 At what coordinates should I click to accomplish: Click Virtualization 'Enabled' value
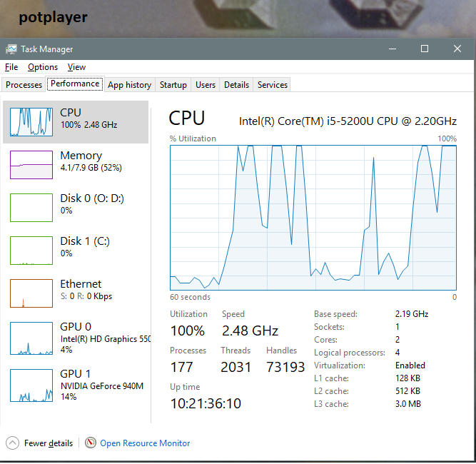click(x=410, y=365)
